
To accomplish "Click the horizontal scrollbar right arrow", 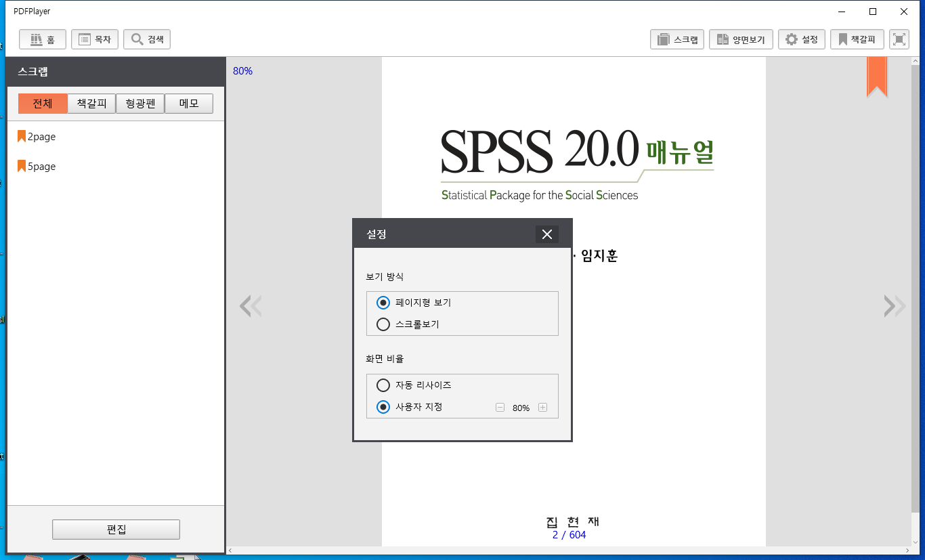I will point(907,551).
